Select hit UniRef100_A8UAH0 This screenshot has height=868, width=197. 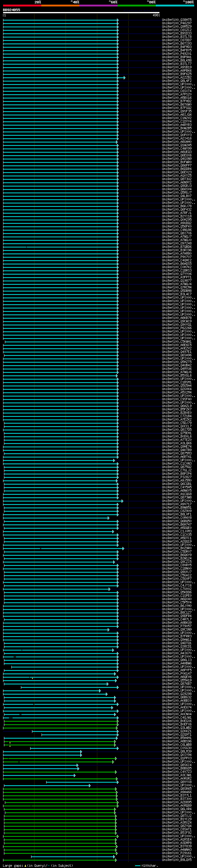point(177,142)
